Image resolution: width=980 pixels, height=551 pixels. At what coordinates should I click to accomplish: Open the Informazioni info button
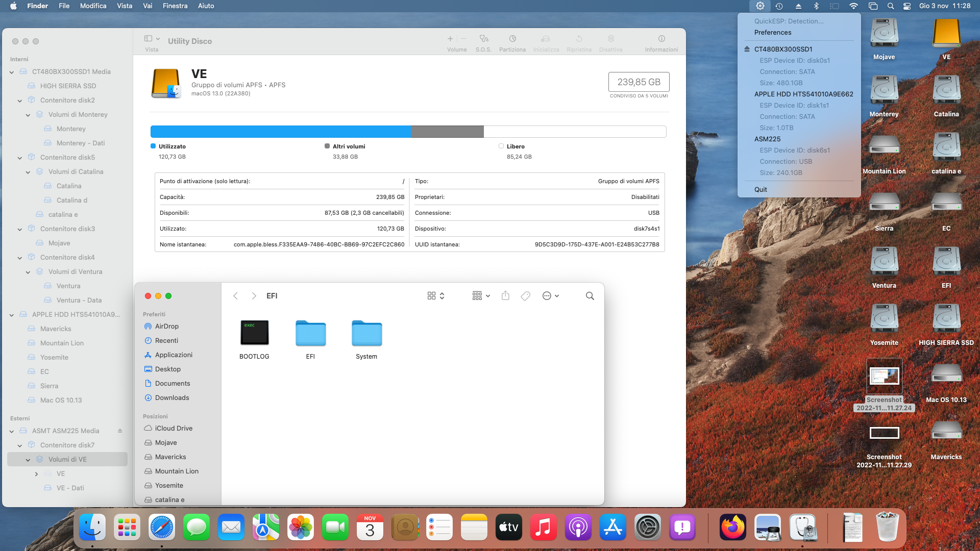[x=661, y=39]
